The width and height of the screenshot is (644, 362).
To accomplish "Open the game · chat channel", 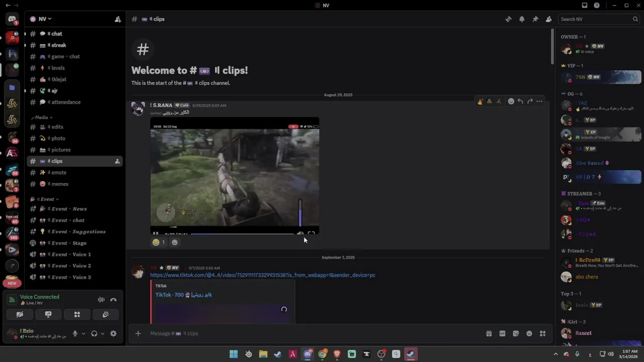I will [74, 57].
